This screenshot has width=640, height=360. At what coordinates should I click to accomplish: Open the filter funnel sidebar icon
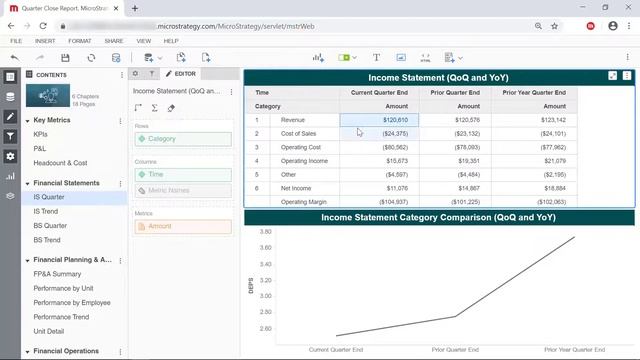tap(10, 136)
